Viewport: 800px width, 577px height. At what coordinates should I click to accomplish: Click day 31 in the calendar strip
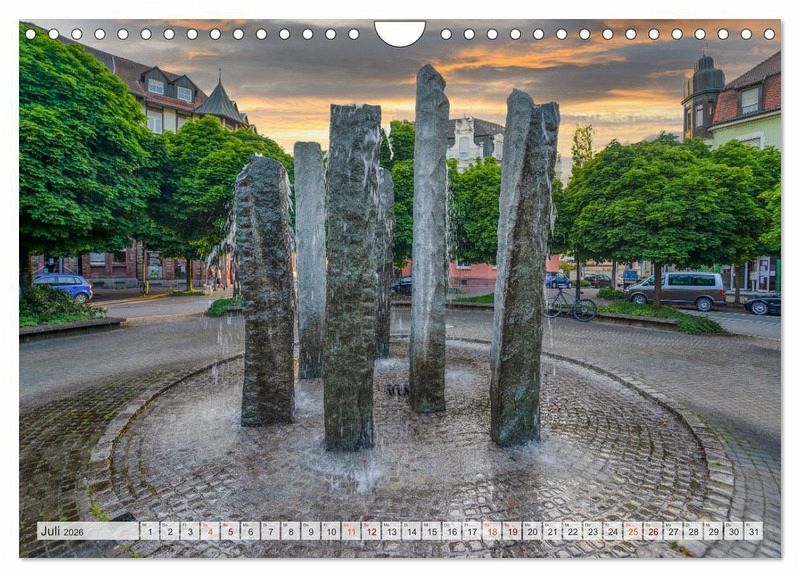pos(754,531)
